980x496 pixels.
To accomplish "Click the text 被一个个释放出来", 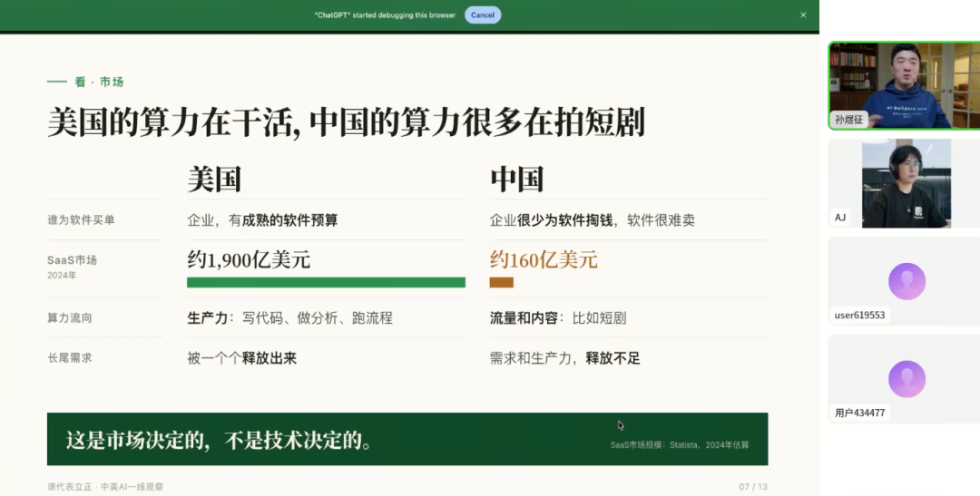I will tap(242, 358).
